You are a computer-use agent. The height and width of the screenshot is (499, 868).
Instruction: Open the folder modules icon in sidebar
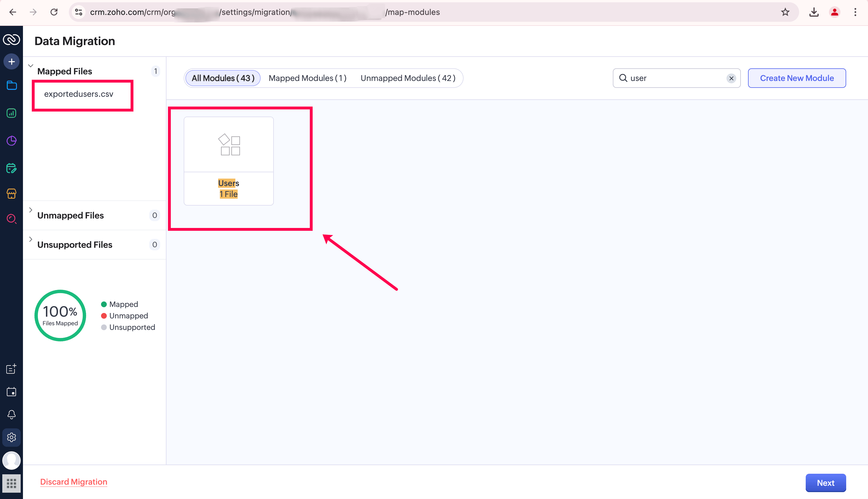[11, 85]
